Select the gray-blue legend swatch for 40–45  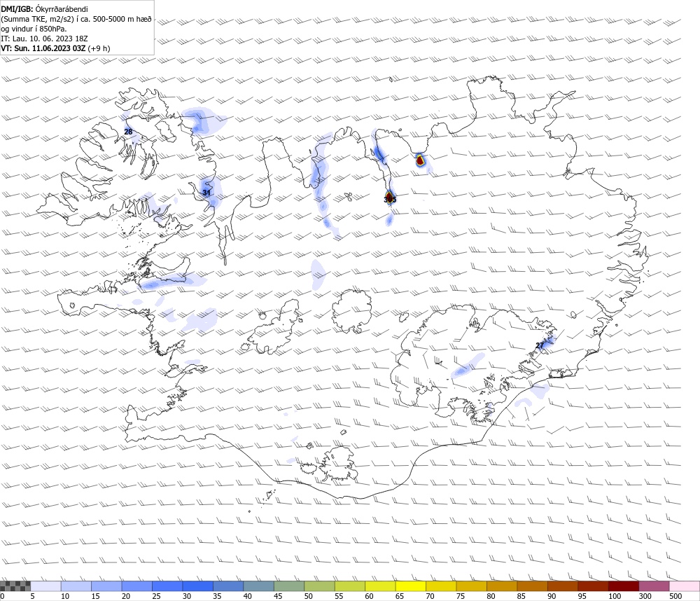(x=259, y=586)
